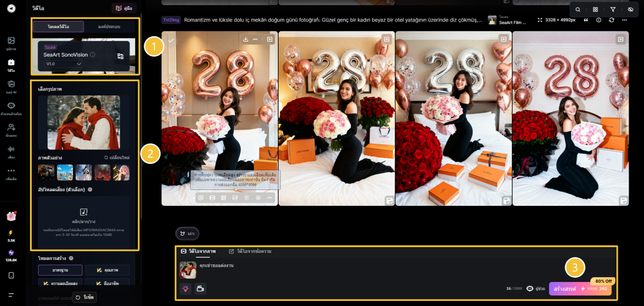Toggle the eye visibility icon in the top toolbar
Screen dimensions: 644x306
(x=630, y=9)
